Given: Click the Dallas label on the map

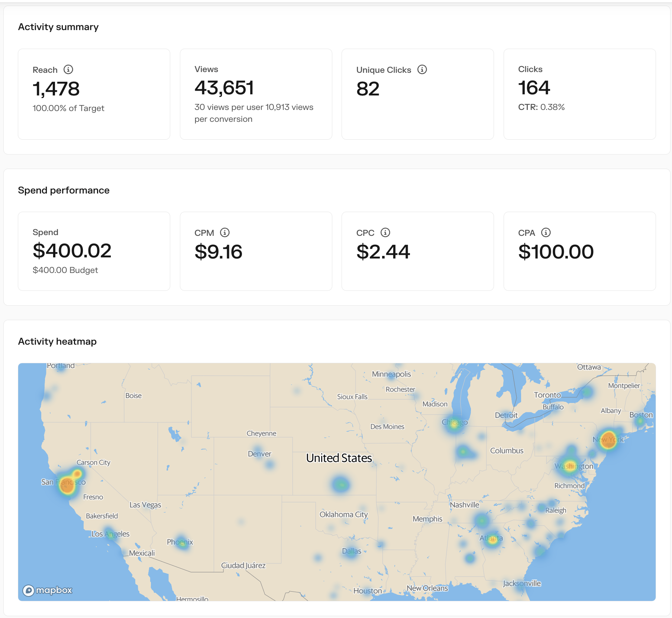Looking at the screenshot, I should (352, 551).
